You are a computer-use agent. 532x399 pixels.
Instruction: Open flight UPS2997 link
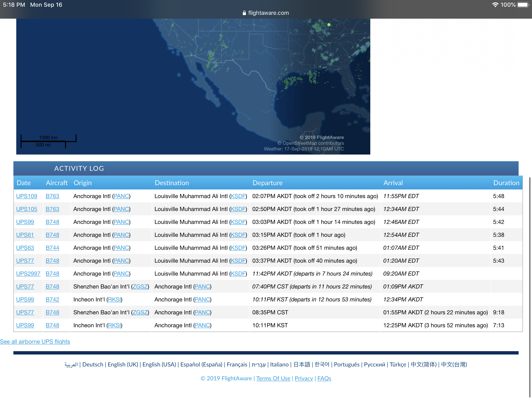28,274
